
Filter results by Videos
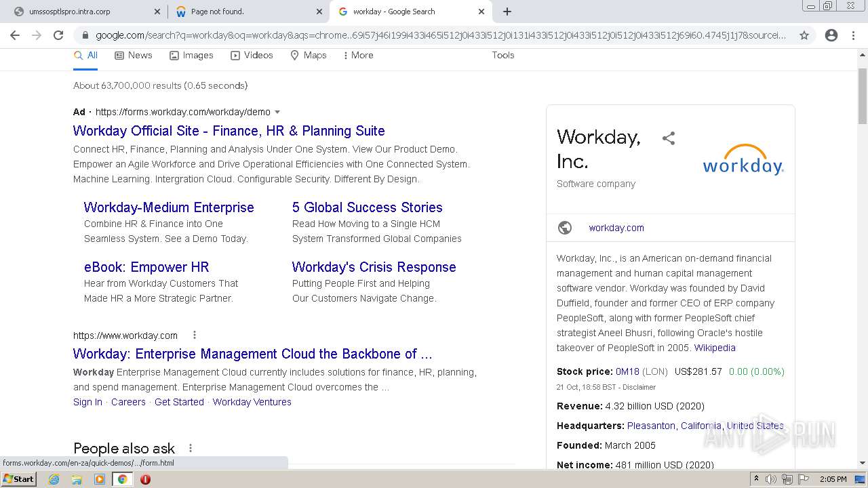(x=252, y=56)
